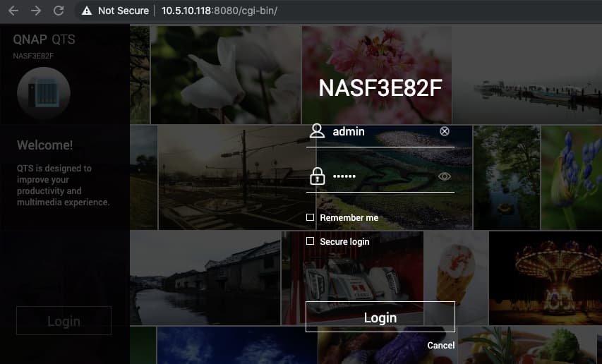Click the browser back arrow
The image size is (602, 364).
point(13,11)
